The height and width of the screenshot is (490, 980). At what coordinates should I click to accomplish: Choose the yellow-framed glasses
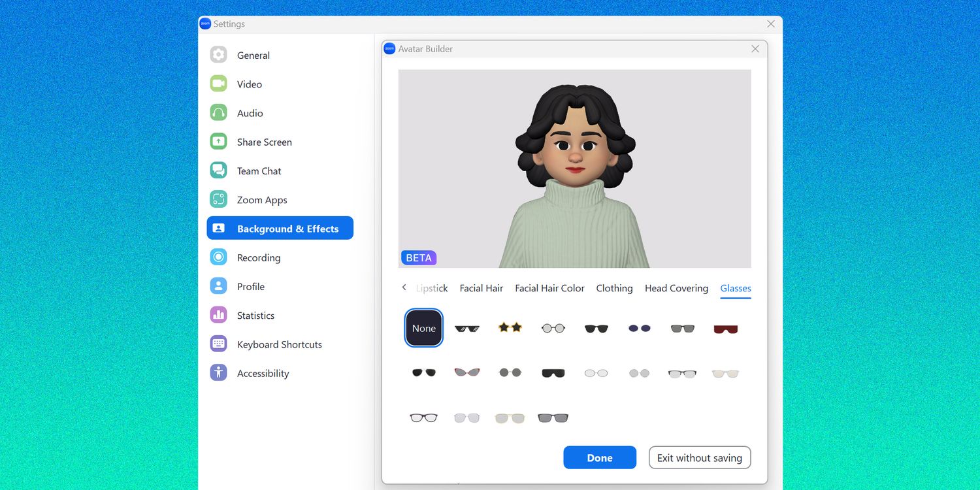click(510, 417)
